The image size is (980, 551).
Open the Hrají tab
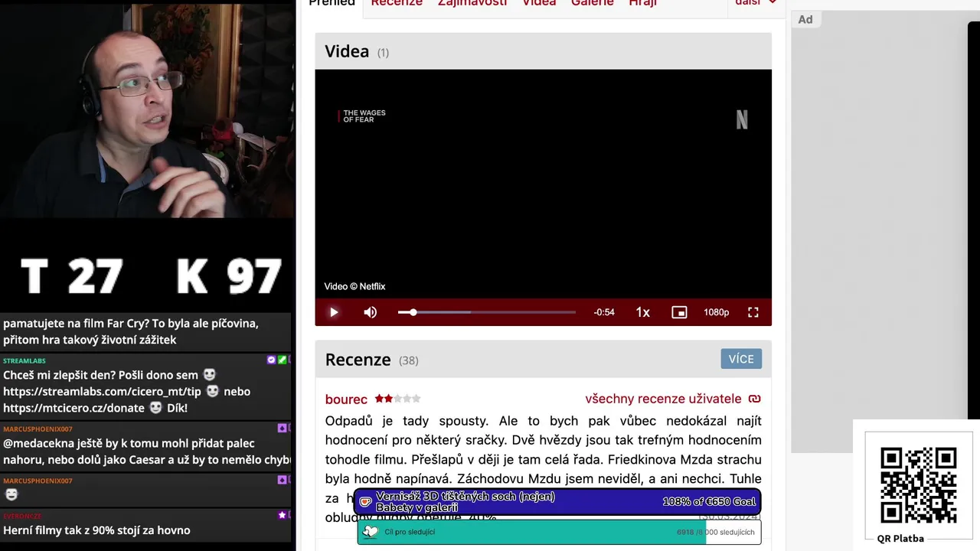643,3
